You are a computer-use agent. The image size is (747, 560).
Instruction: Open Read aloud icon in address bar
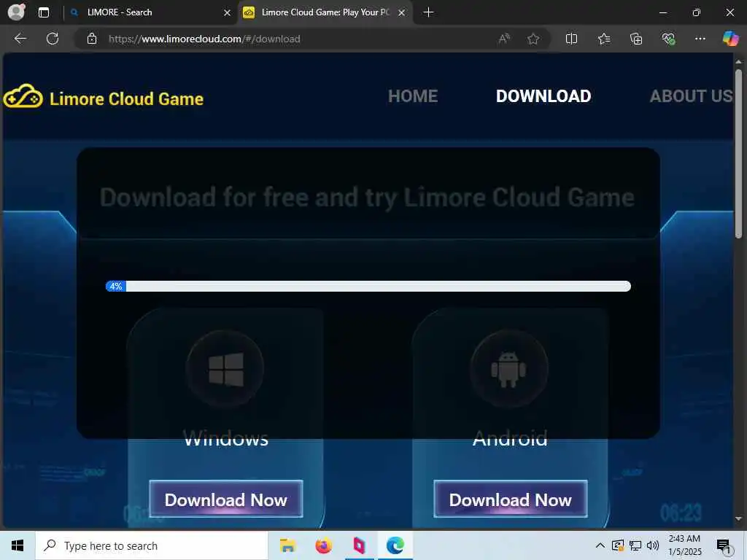pyautogui.click(x=504, y=39)
